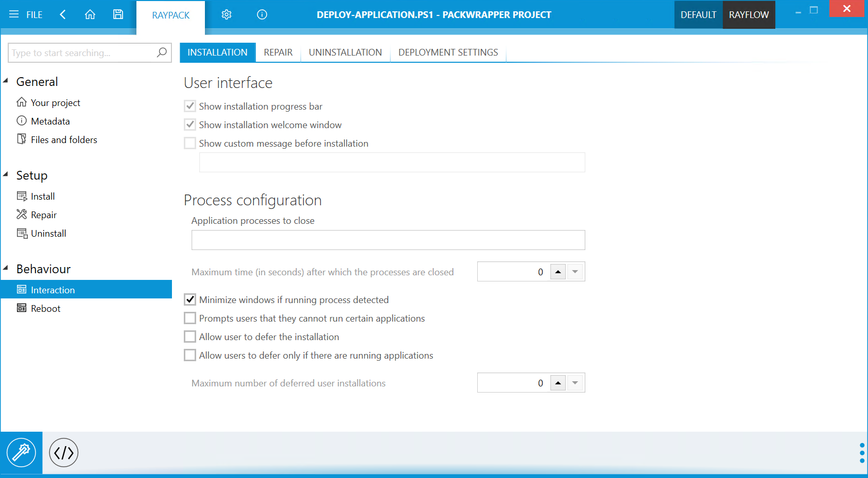Image resolution: width=868 pixels, height=478 pixels.
Task: Navigate back using the back arrow icon
Action: point(62,14)
